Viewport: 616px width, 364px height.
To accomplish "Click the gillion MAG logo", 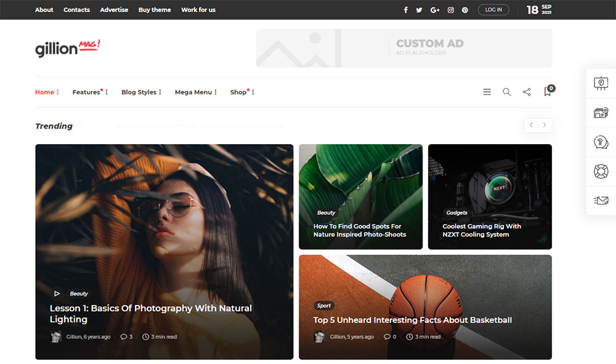I will (68, 48).
